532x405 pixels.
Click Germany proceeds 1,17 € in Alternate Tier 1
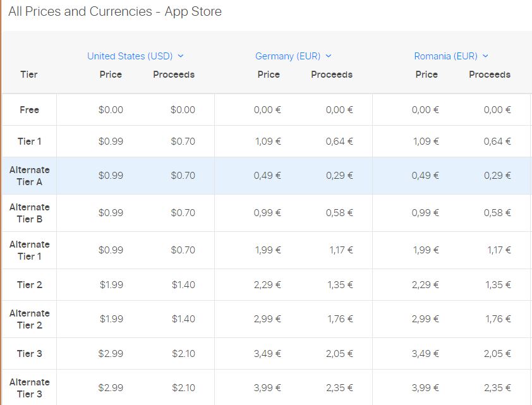(341, 250)
